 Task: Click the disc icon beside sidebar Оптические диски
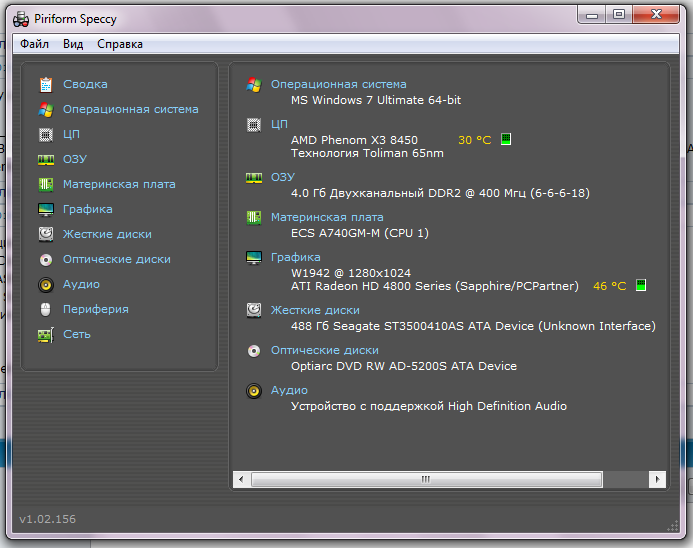[x=45, y=259]
